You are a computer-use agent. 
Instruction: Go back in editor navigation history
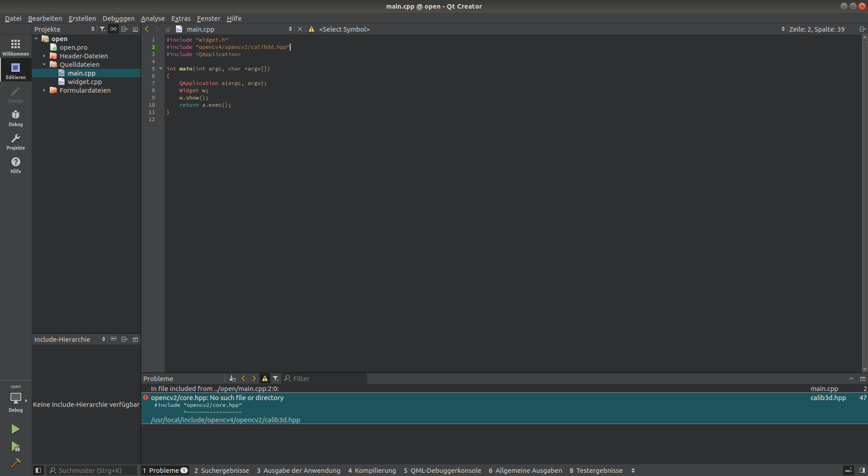point(146,29)
